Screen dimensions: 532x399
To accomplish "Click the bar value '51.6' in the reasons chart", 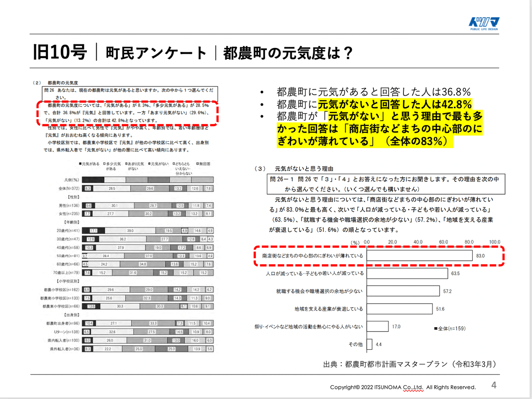I will pos(440,309).
